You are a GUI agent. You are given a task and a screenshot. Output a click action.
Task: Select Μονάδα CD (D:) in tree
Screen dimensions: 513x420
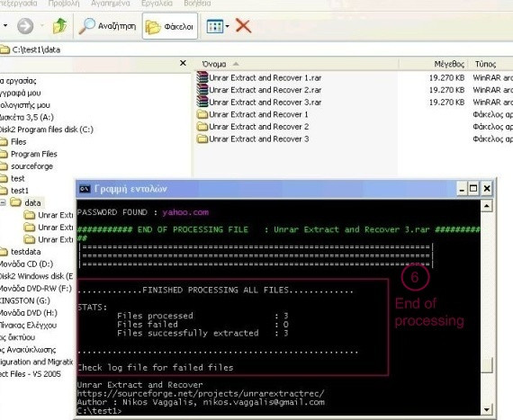26,264
